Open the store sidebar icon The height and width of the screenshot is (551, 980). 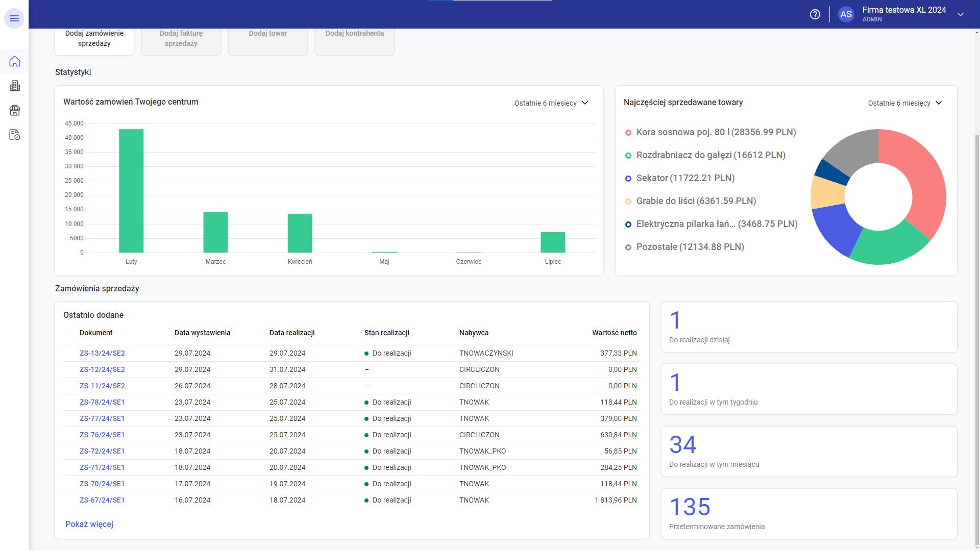coord(14,110)
